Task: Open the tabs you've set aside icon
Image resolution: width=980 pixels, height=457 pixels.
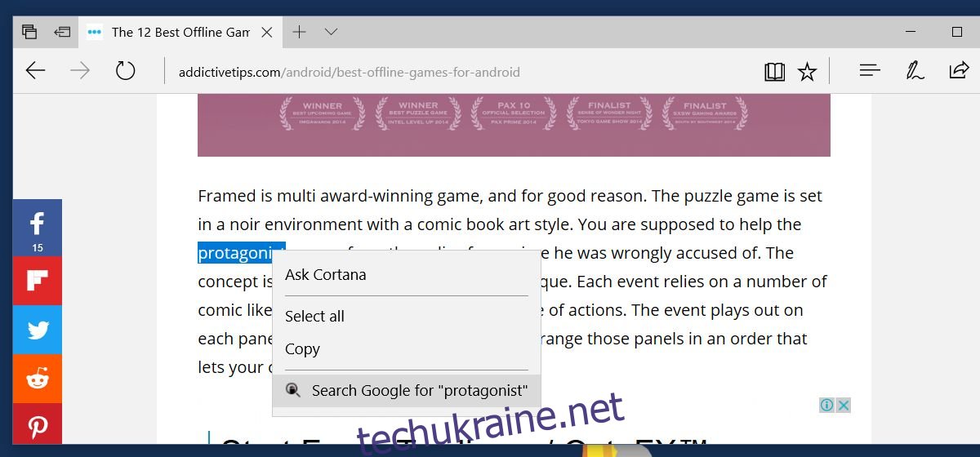Action: (x=29, y=32)
